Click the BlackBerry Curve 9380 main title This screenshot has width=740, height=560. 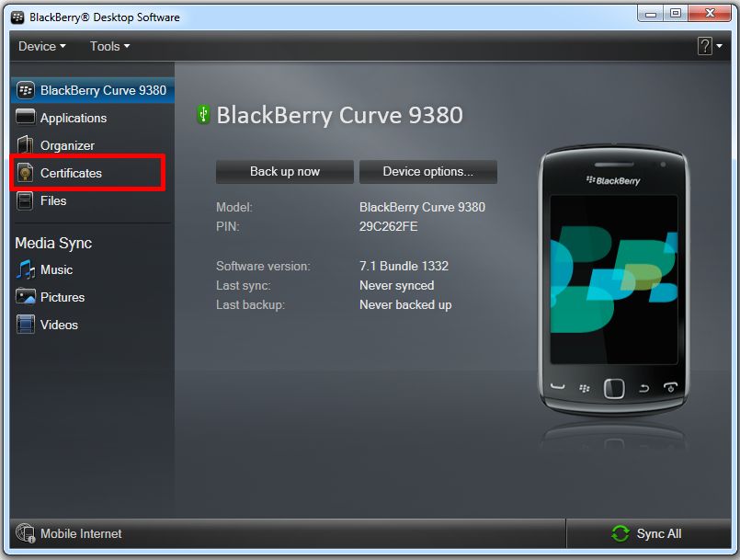(x=340, y=115)
